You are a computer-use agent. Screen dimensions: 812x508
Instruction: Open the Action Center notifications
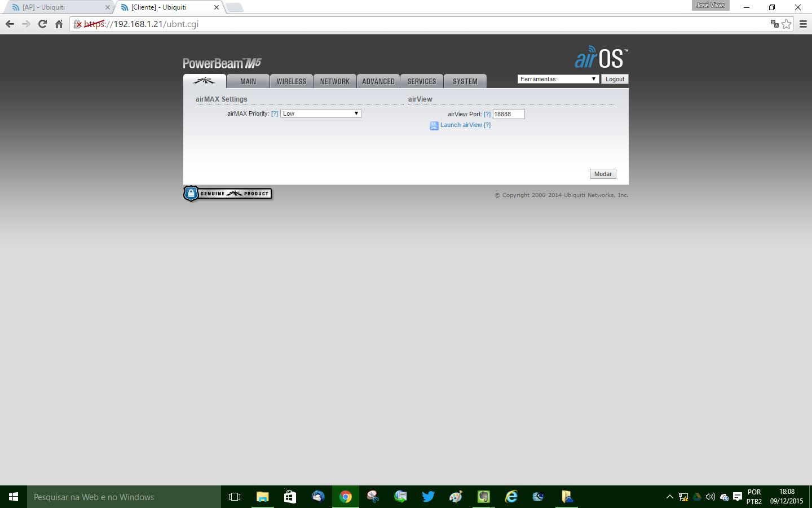click(738, 497)
